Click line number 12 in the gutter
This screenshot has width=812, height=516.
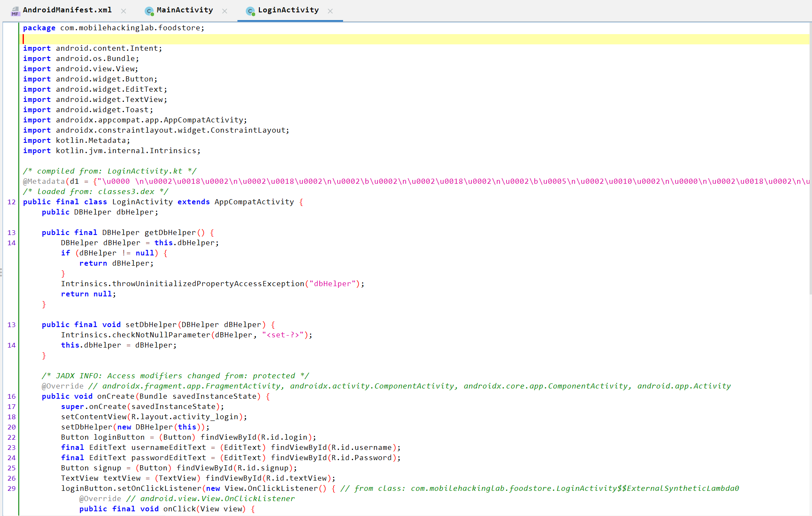12,202
